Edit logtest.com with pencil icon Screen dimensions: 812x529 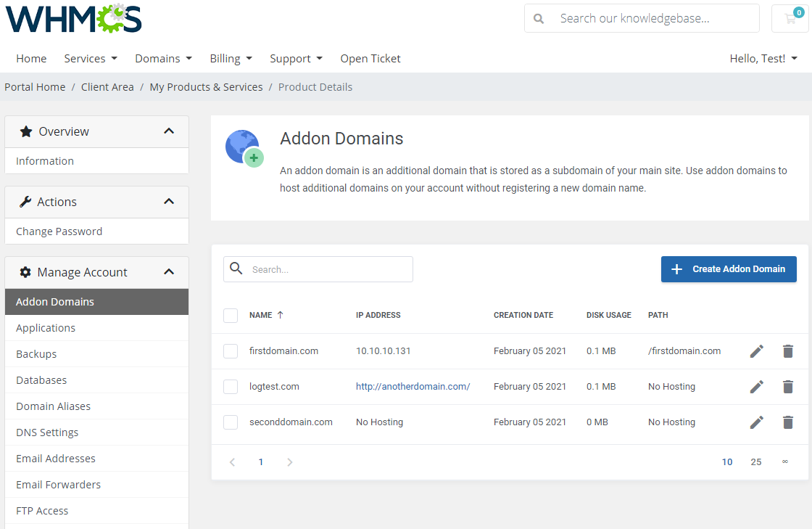757,387
